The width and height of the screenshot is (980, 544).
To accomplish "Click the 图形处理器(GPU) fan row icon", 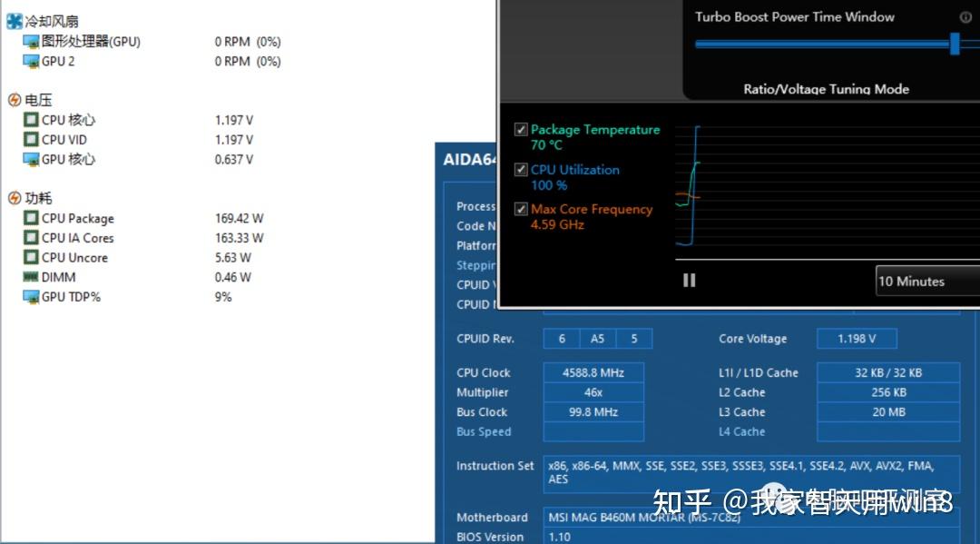I will [31, 42].
